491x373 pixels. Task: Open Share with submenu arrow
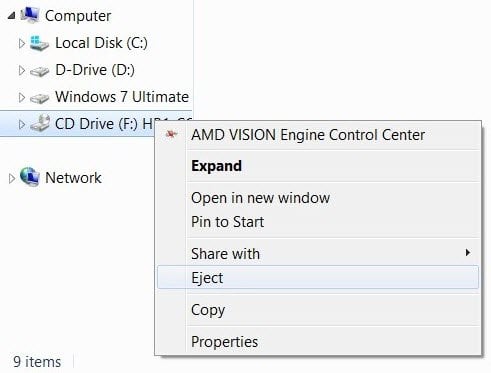[468, 253]
